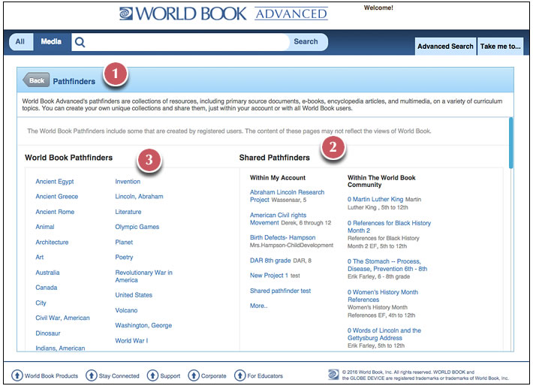533x392 pixels.
Task: Open the Ancient Greece pathfinder
Action: point(57,197)
